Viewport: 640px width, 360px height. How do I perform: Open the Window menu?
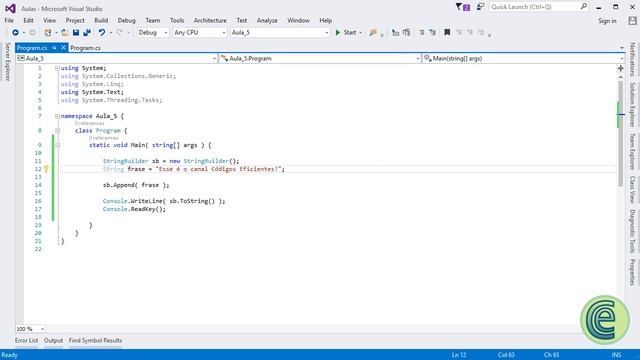point(298,20)
